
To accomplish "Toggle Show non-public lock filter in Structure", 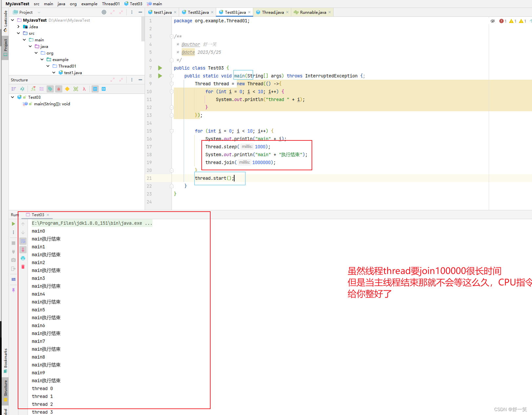I will pos(59,89).
